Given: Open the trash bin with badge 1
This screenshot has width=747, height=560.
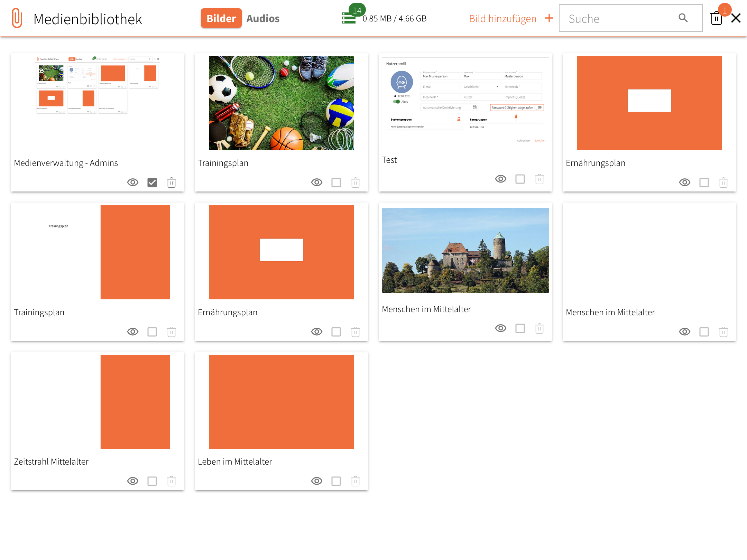Looking at the screenshot, I should pyautogui.click(x=716, y=18).
